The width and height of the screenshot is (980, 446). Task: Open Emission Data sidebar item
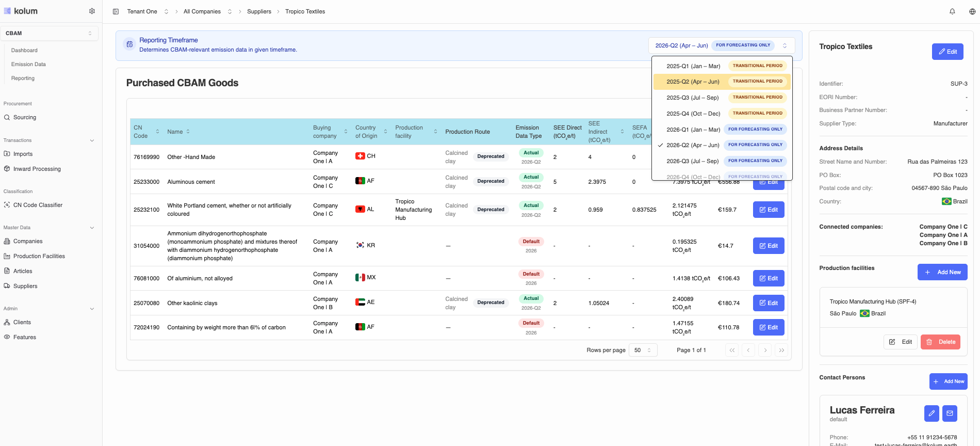pyautogui.click(x=28, y=64)
